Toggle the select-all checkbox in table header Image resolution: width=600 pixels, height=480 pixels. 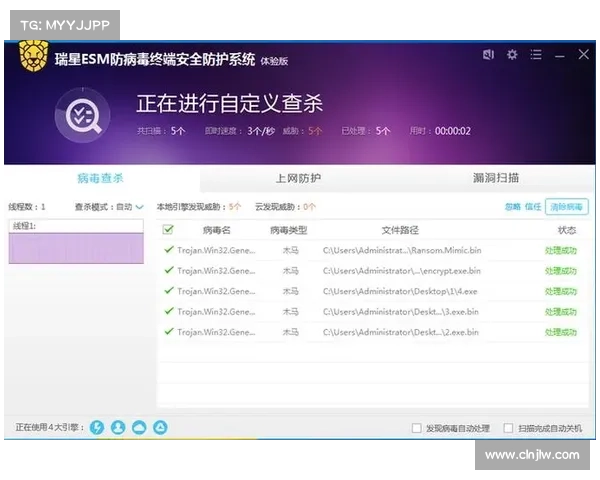[168, 229]
